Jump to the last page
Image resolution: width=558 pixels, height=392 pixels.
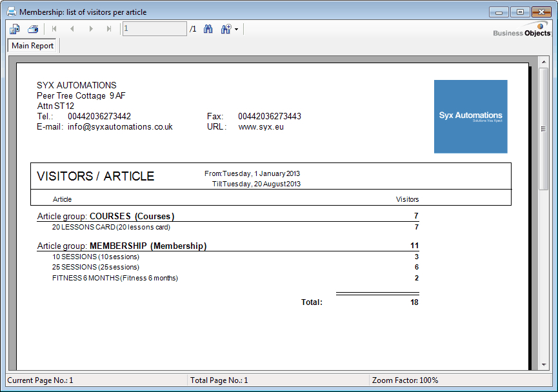[x=109, y=29]
